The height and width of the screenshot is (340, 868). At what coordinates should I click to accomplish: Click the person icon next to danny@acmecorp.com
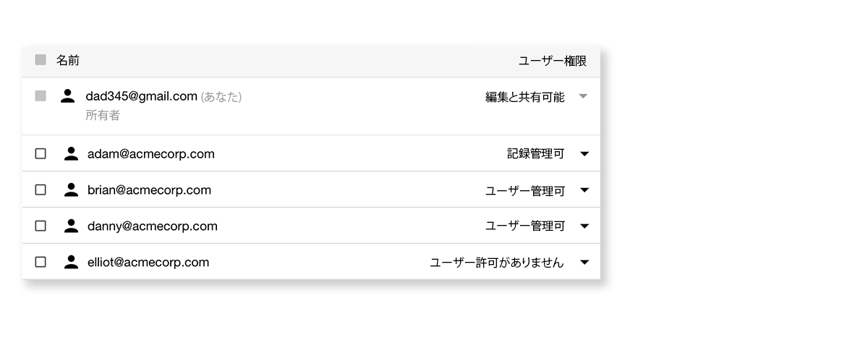coord(71,226)
